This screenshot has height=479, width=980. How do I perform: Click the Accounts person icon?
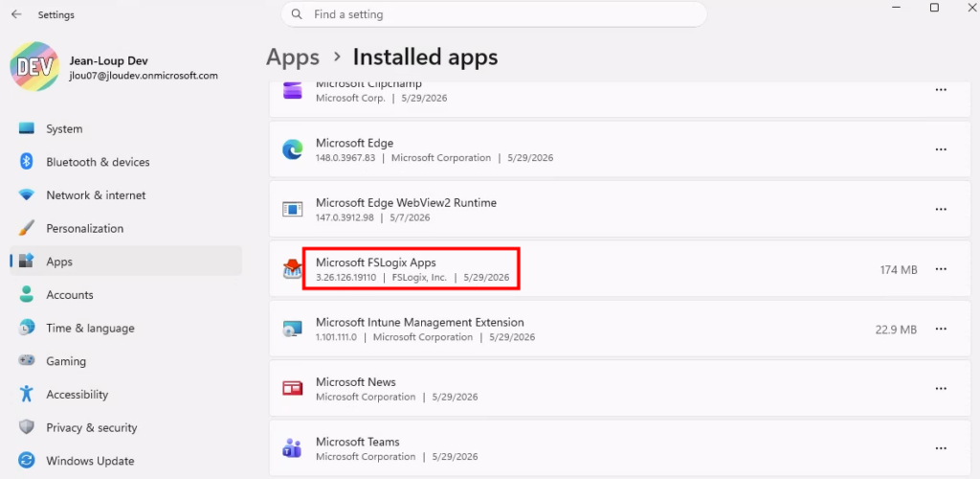(26, 294)
